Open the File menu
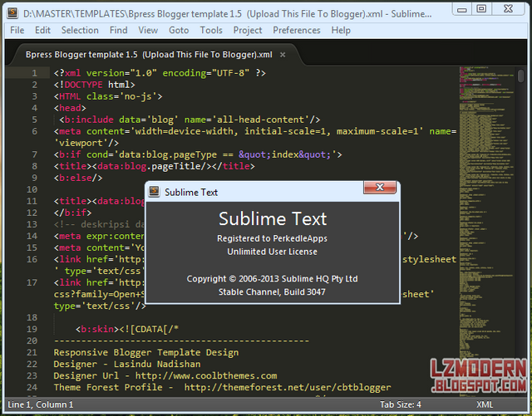Image resolution: width=532 pixels, height=416 pixels. coord(17,30)
